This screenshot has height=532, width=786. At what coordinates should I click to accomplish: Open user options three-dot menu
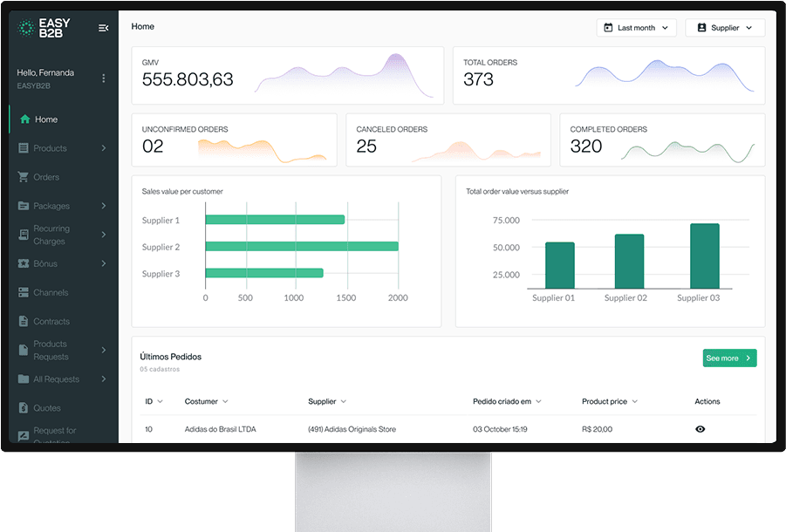[x=104, y=78]
